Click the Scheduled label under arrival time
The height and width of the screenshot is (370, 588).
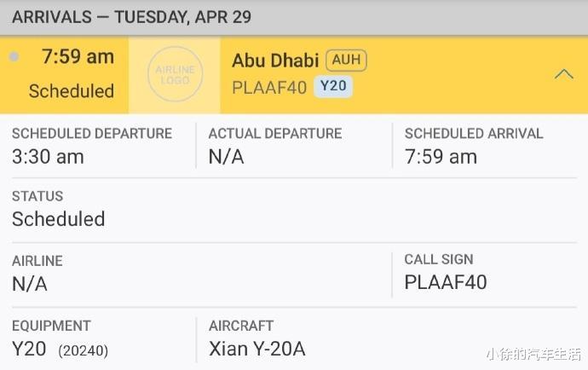click(x=72, y=91)
